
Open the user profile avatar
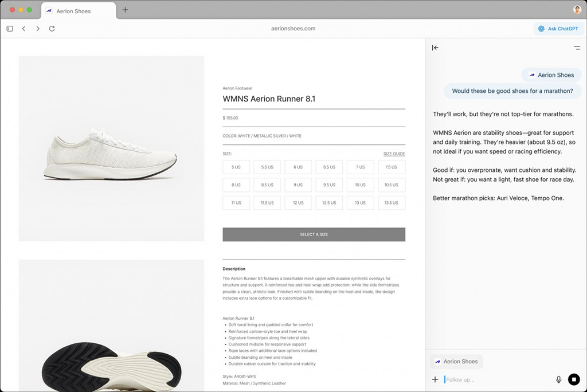(x=577, y=10)
